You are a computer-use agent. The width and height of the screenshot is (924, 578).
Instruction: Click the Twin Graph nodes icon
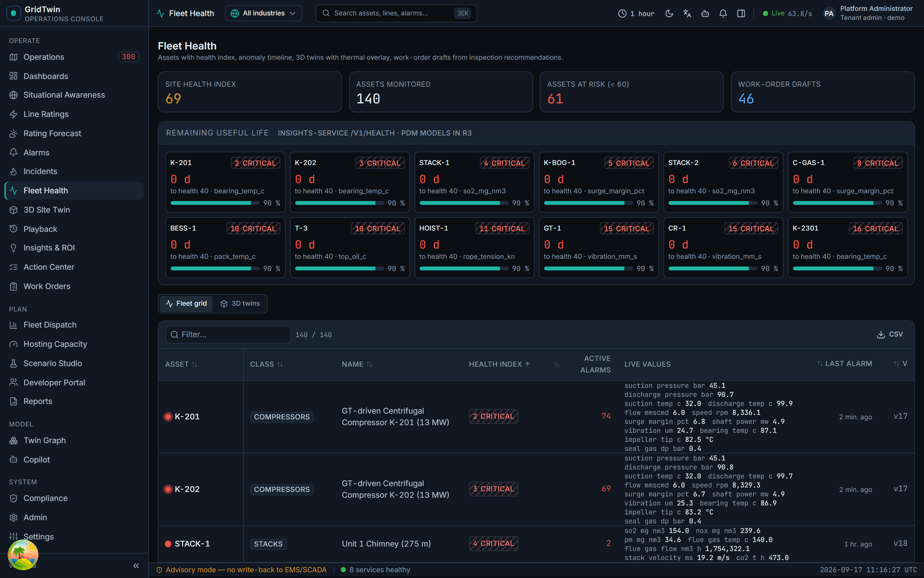pyautogui.click(x=14, y=440)
